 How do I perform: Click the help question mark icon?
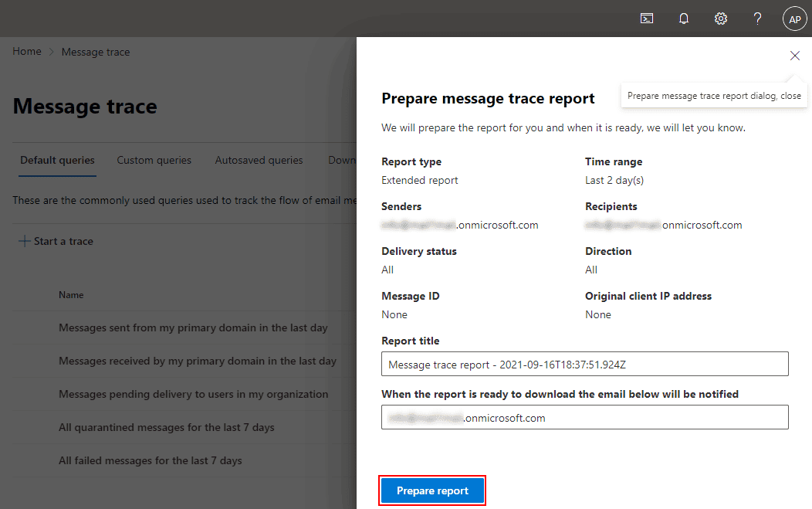click(x=758, y=19)
